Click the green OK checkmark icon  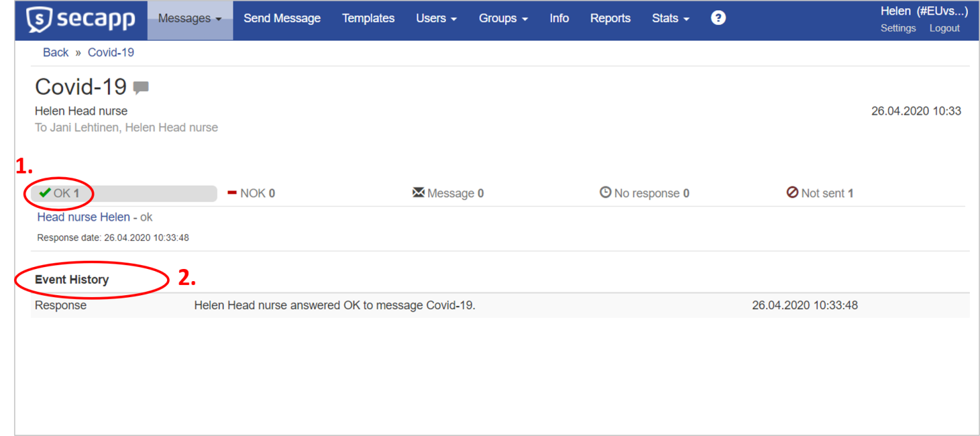45,193
